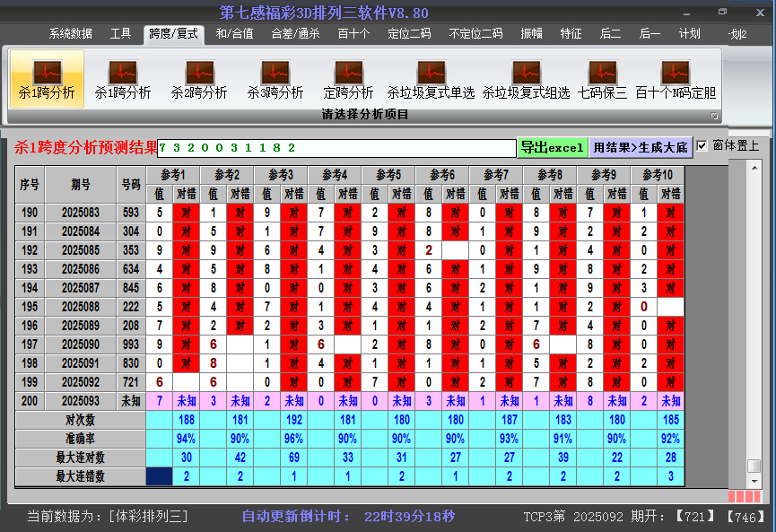
Task: Click the 对次数 row label
Action: tap(80, 420)
